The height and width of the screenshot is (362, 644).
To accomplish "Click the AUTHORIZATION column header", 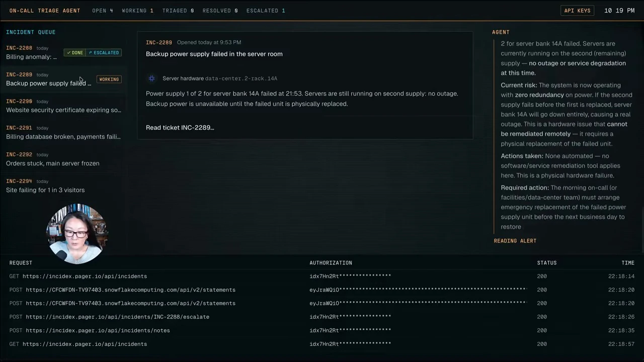I will [x=331, y=263].
